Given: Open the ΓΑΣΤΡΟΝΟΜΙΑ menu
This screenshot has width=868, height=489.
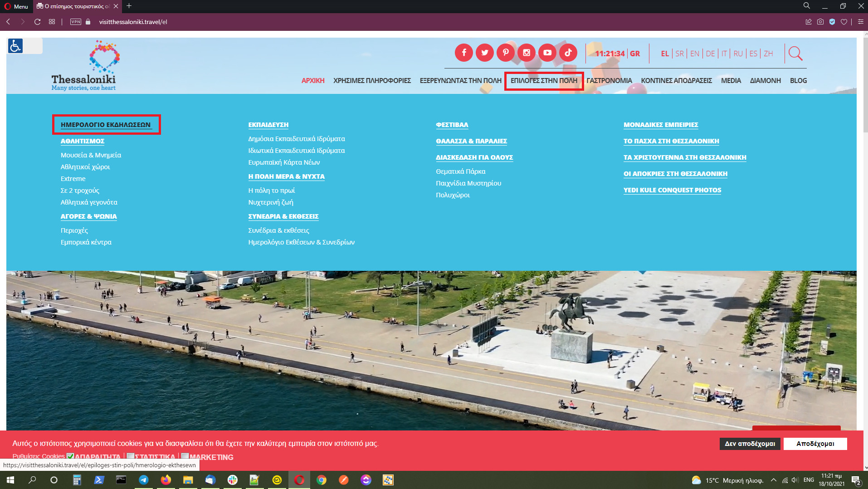Looking at the screenshot, I should (x=609, y=80).
